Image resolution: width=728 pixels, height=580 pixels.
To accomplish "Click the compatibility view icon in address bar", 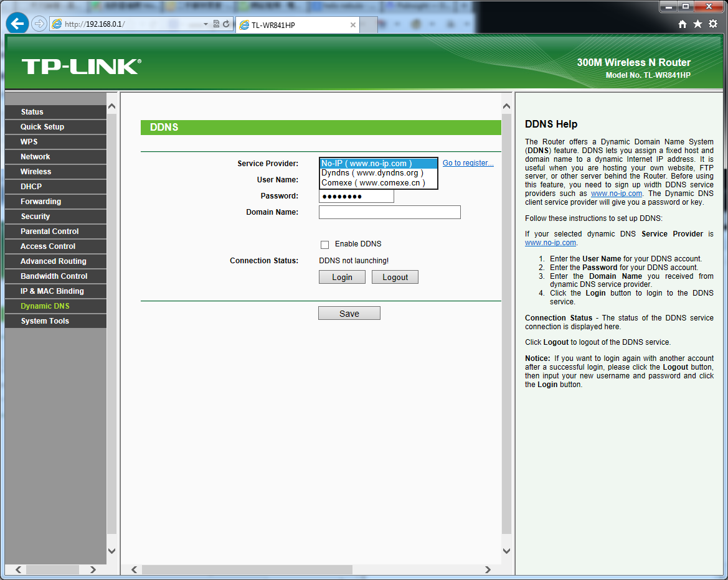I will click(x=216, y=24).
